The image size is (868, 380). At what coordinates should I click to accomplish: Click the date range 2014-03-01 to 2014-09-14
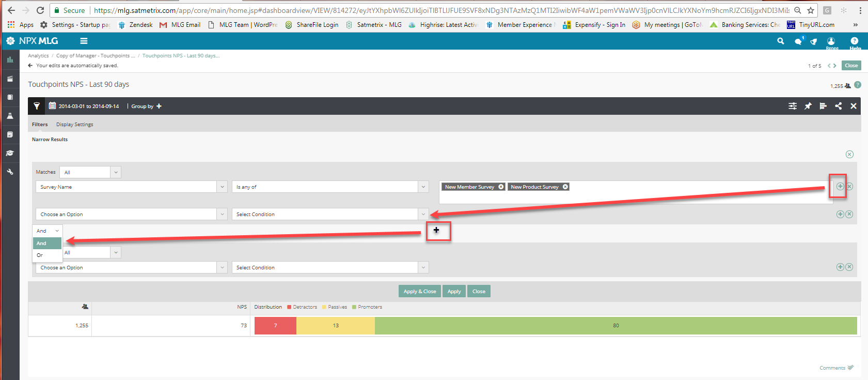click(x=88, y=106)
